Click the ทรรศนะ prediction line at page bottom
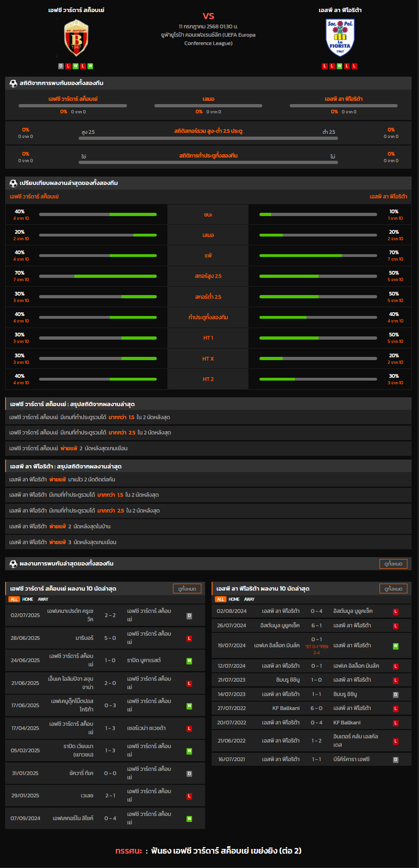 click(x=208, y=851)
